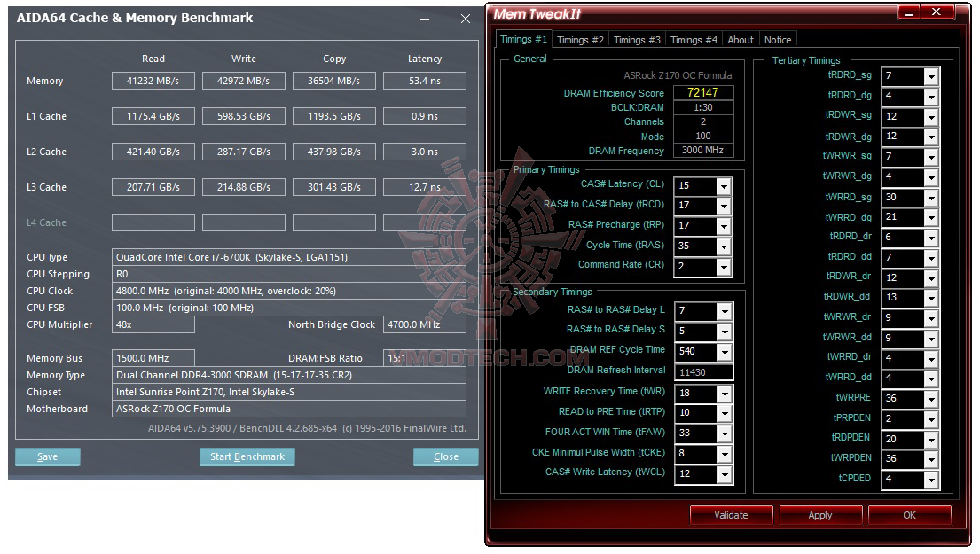This screenshot has height=554, width=980.
Task: Expand the tRDRD_dg dropdown
Action: pyautogui.click(x=931, y=97)
